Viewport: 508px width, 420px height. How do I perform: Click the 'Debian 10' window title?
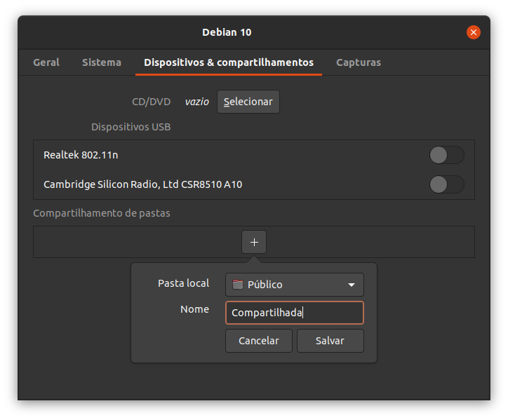tap(227, 32)
